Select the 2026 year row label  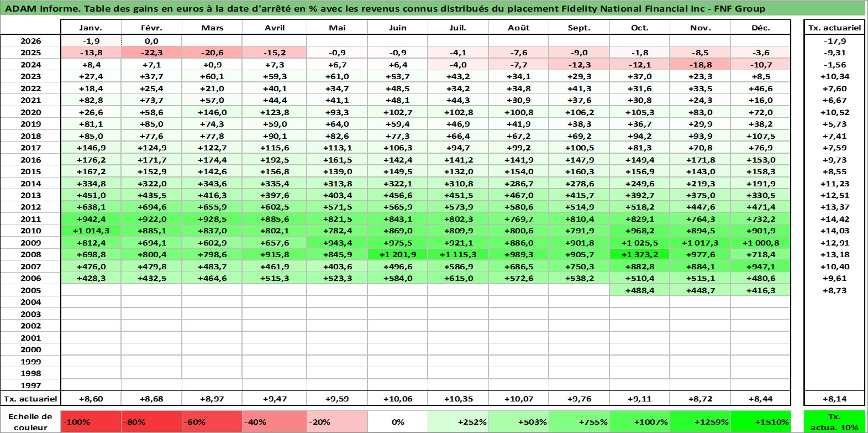coord(31,41)
